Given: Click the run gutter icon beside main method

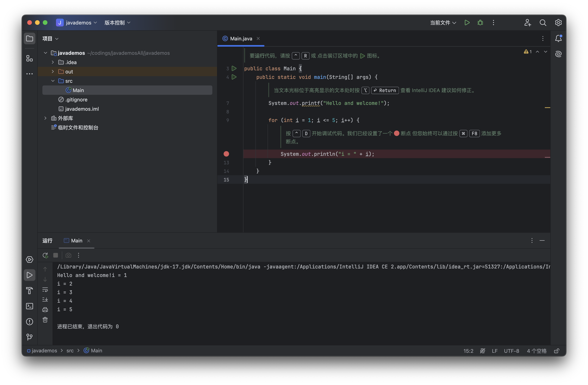Looking at the screenshot, I should point(234,77).
